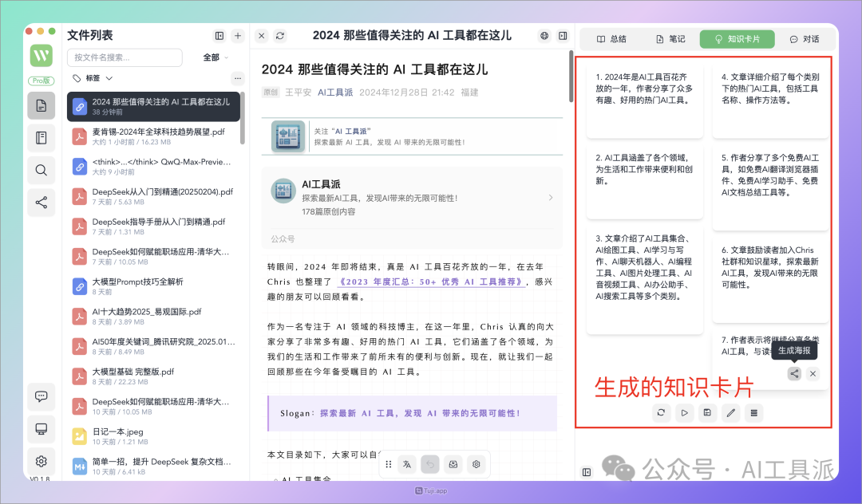Click the inbox save icon in floating toolbar
The image size is (862, 504).
point(453,464)
